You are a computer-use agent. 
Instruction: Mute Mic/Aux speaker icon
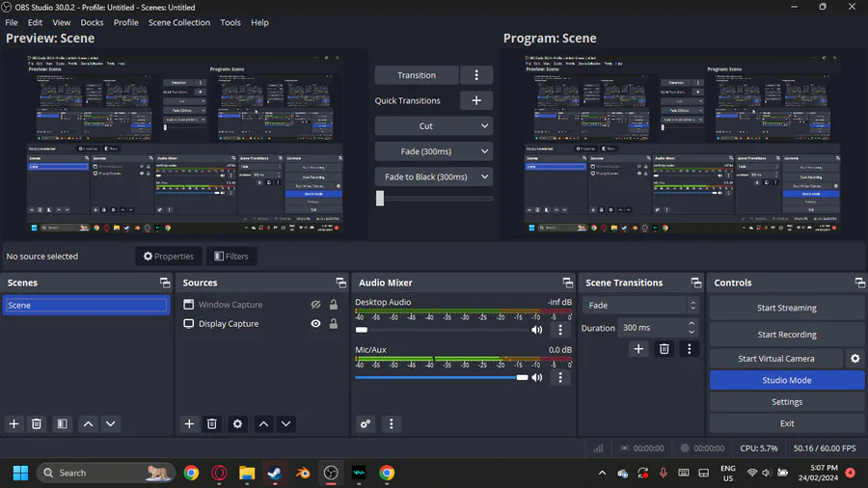pyautogui.click(x=537, y=377)
